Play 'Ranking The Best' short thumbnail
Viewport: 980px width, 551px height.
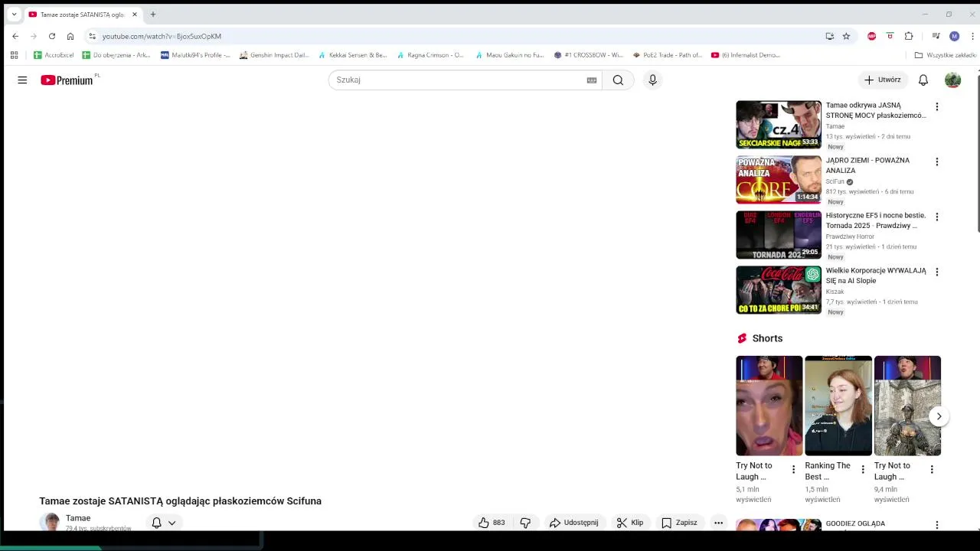(838, 406)
